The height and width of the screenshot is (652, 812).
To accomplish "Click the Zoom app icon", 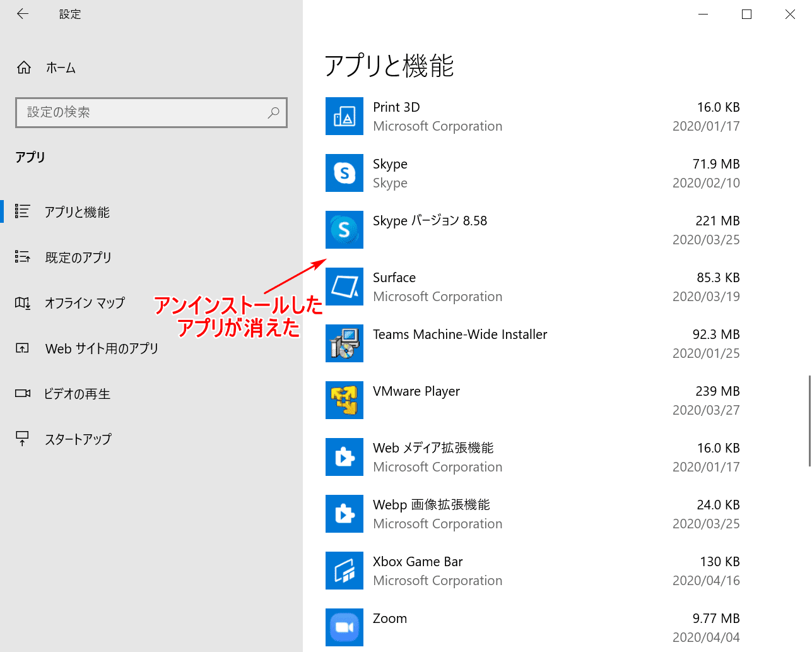I will [344, 627].
